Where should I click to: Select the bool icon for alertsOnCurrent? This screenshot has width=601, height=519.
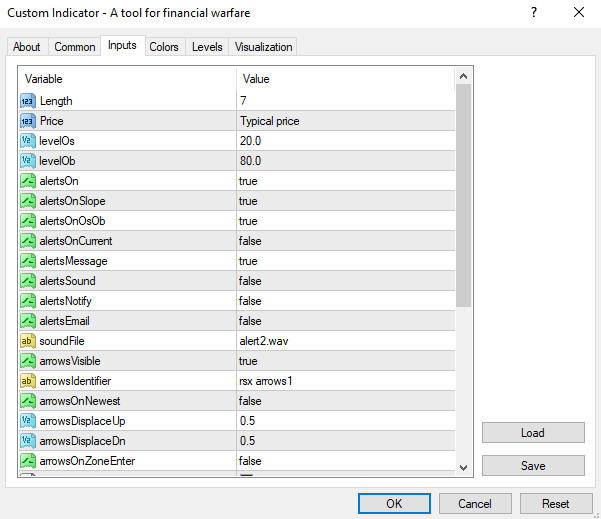point(28,241)
